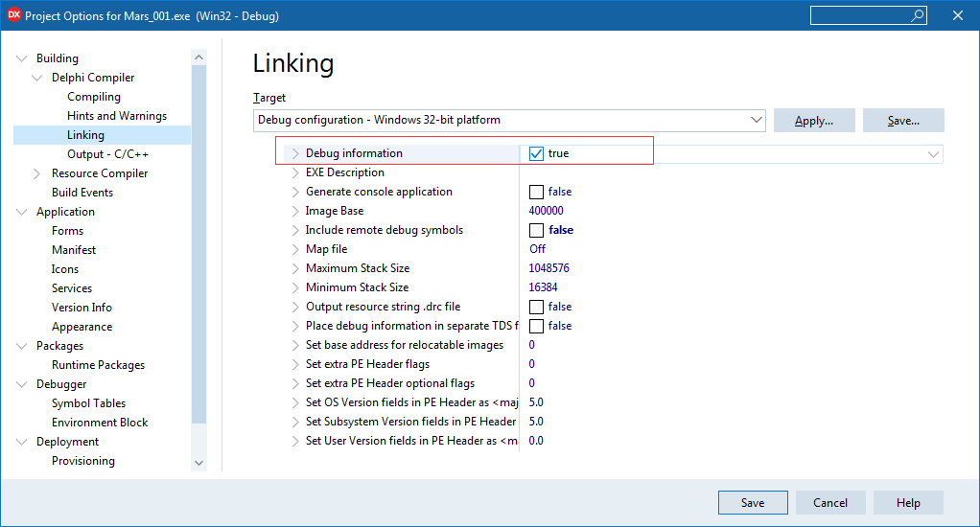Open the Services page

72,288
